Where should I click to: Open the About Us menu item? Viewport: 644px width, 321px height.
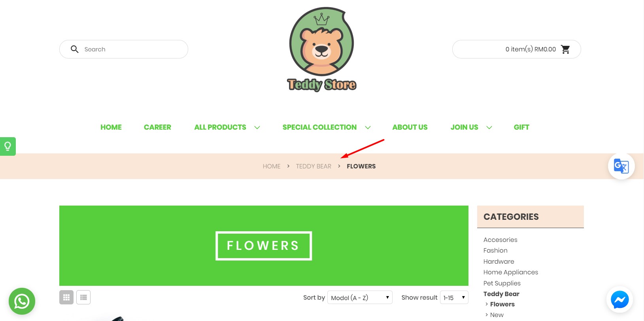410,127
